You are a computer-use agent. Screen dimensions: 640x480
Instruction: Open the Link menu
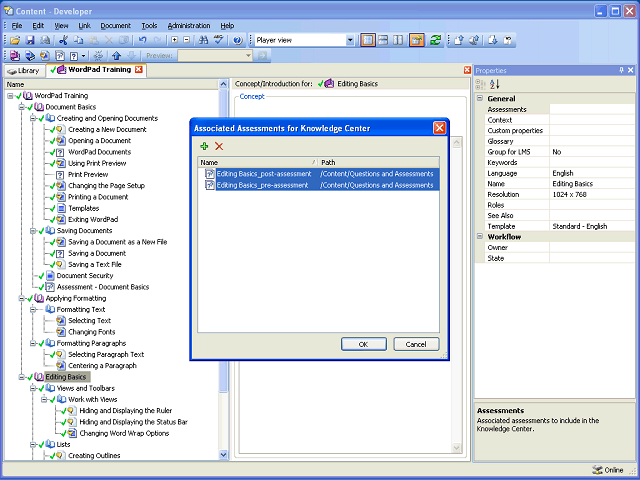click(x=84, y=25)
